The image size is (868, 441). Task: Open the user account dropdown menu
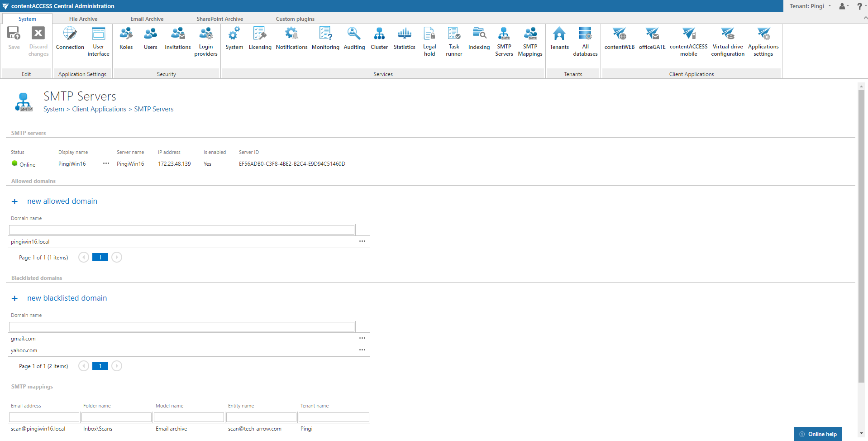(x=844, y=6)
